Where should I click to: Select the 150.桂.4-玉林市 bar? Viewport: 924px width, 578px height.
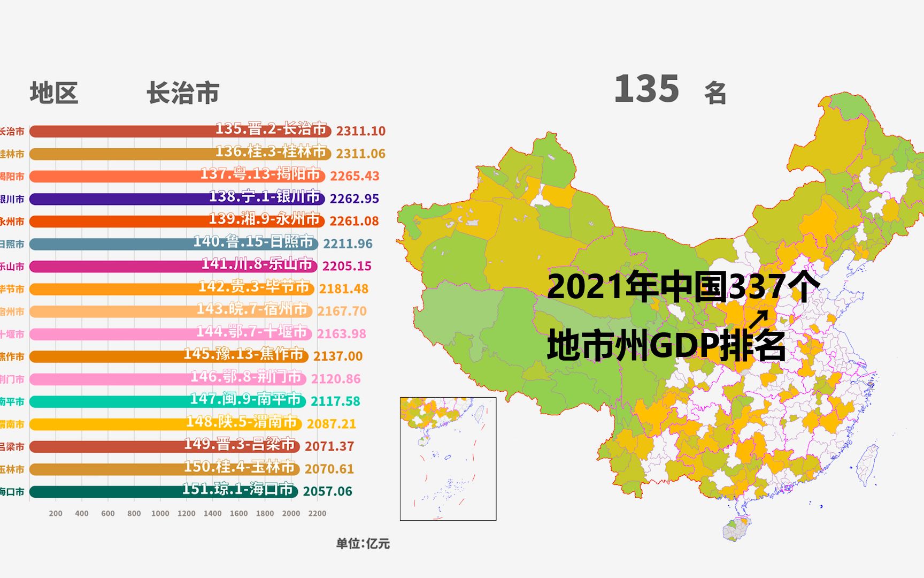[165, 469]
